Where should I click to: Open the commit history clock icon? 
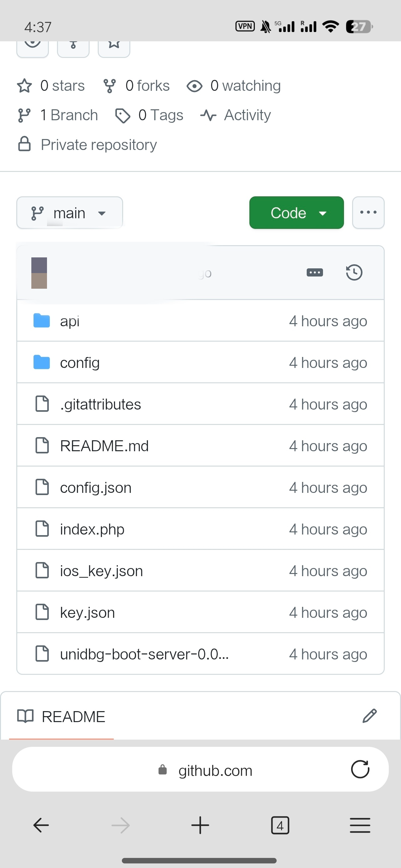(354, 272)
